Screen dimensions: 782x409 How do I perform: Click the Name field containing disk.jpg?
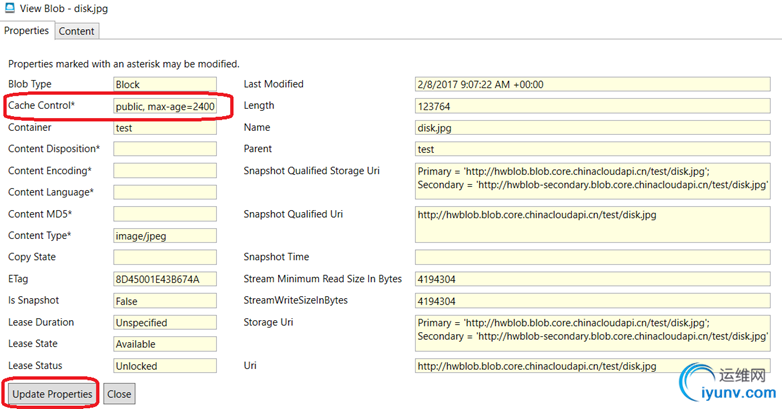tap(592, 128)
